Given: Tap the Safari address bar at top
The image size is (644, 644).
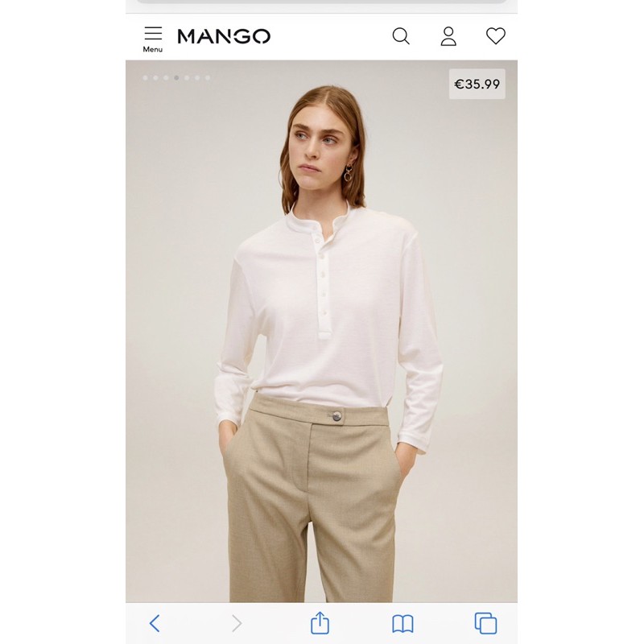Looking at the screenshot, I should [x=321, y=2].
